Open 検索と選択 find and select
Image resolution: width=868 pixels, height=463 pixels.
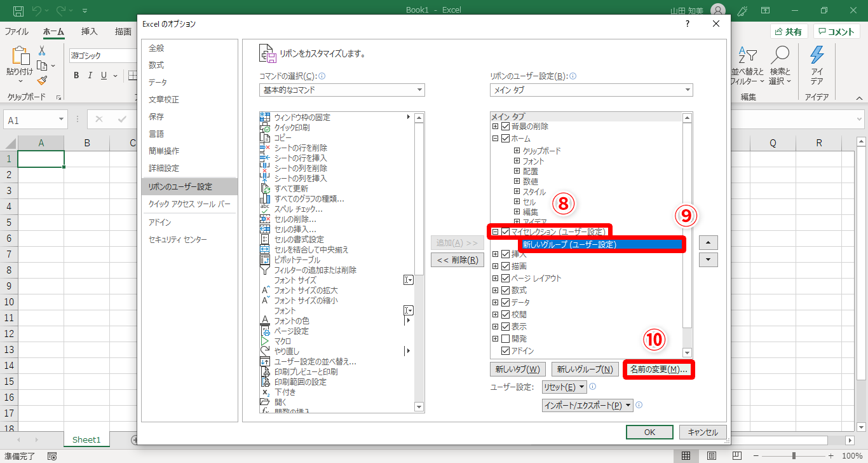[x=780, y=66]
